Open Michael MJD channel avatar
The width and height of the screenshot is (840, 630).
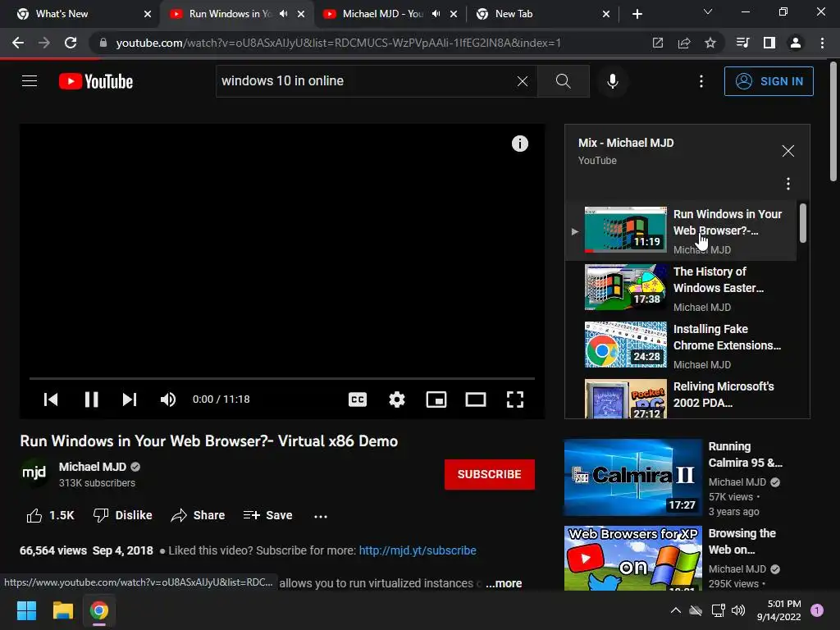[34, 473]
